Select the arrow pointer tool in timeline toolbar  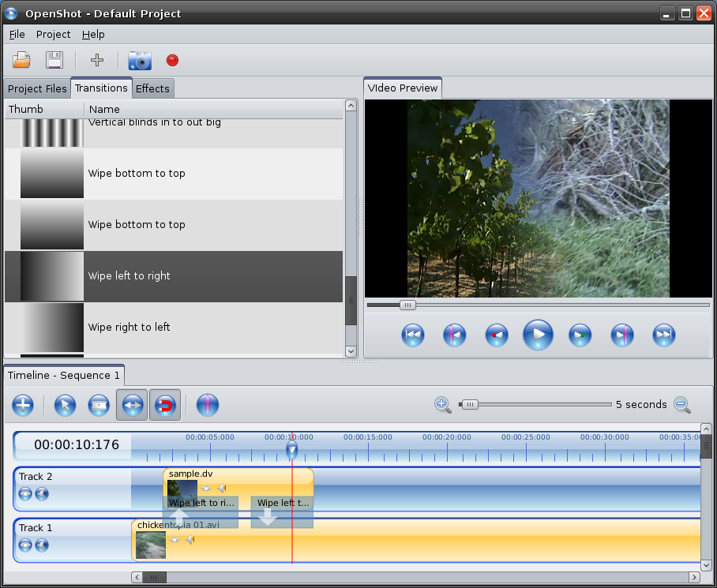(65, 406)
